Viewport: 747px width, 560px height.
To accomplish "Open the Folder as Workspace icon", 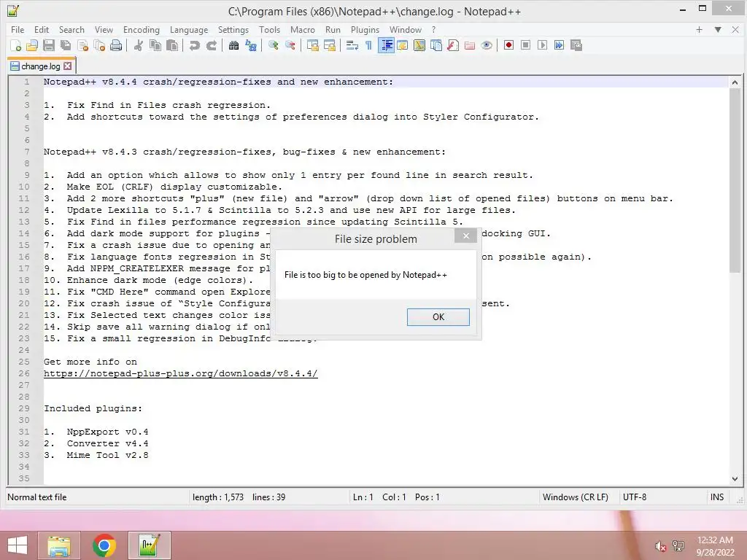I will coord(470,45).
